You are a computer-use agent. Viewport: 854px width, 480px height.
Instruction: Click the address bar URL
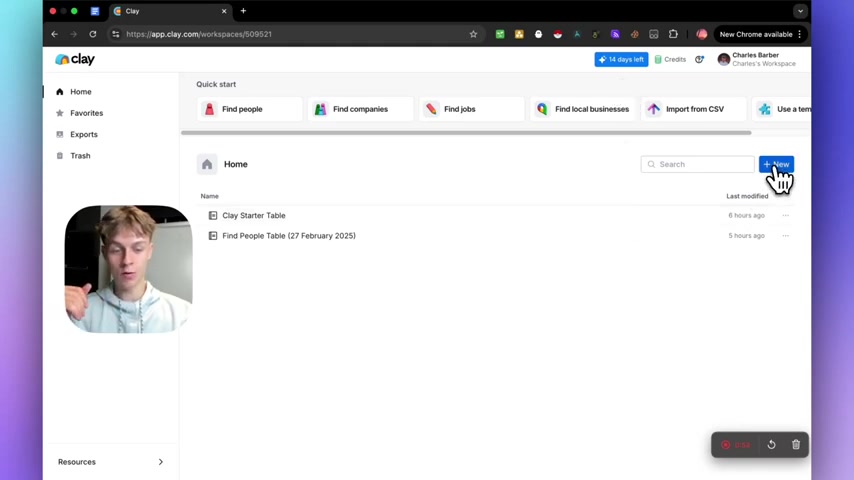pyautogui.click(x=199, y=34)
